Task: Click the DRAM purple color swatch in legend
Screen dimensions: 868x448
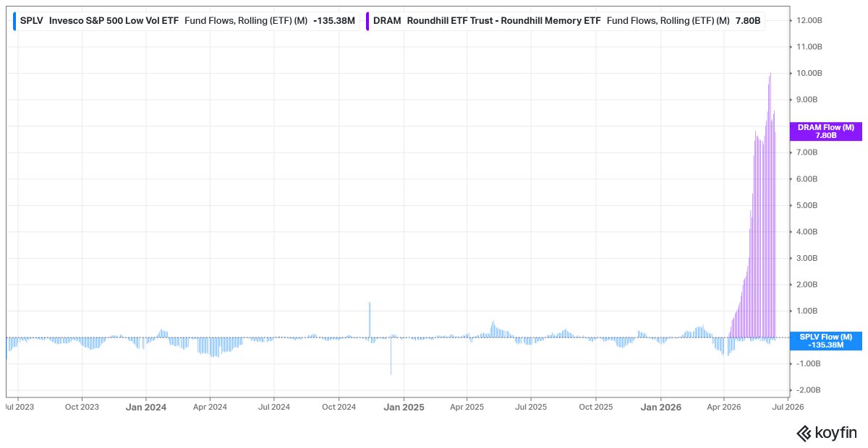Action: [x=367, y=21]
